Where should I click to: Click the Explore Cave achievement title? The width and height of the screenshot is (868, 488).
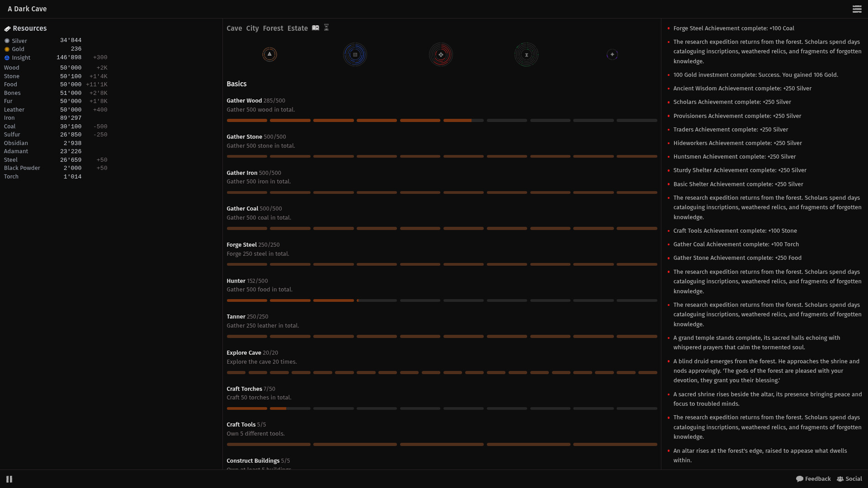click(244, 352)
